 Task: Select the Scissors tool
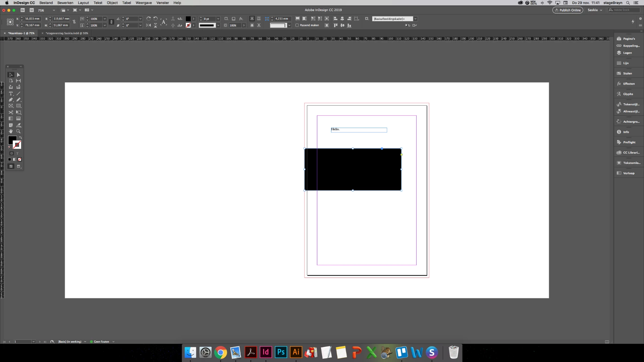(x=11, y=112)
